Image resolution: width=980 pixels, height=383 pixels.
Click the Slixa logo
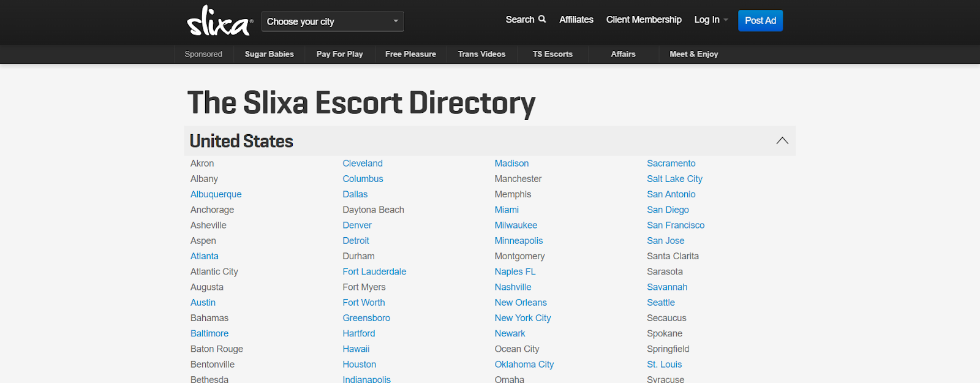point(219,21)
